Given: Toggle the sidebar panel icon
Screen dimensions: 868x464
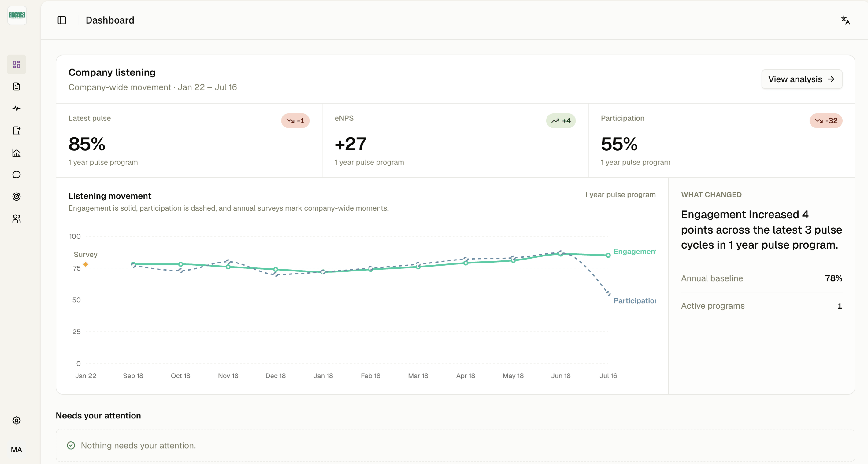Looking at the screenshot, I should pos(62,20).
